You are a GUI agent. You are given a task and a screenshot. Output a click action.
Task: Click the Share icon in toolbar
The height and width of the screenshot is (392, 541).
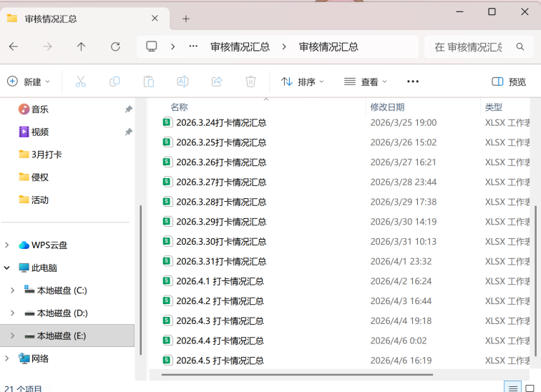click(217, 82)
